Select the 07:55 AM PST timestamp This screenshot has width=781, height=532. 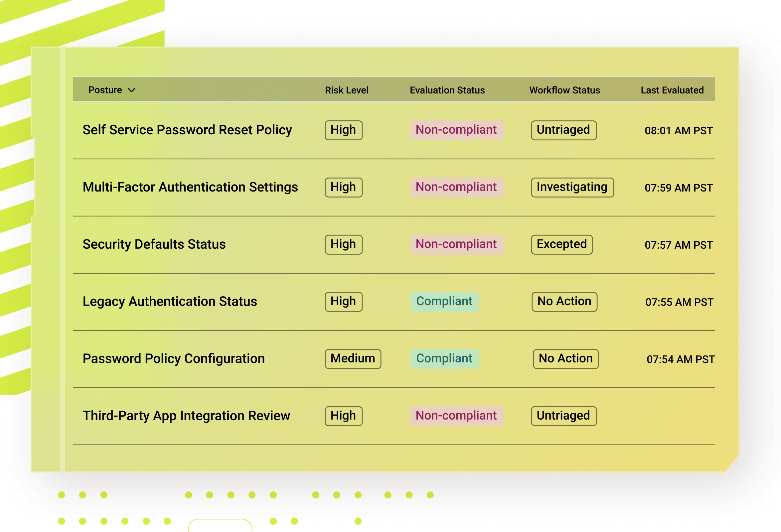679,302
